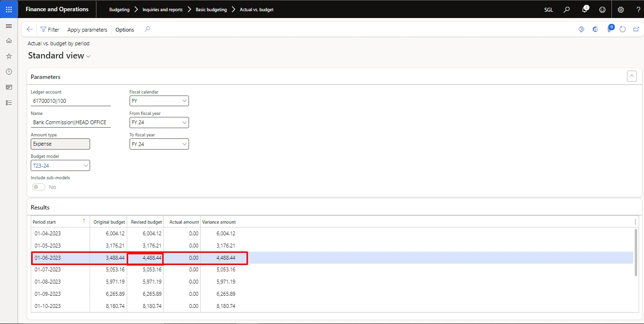Click the Power Apps diamond icon
Image resolution: width=644 pixels, height=324 pixels.
tap(581, 30)
